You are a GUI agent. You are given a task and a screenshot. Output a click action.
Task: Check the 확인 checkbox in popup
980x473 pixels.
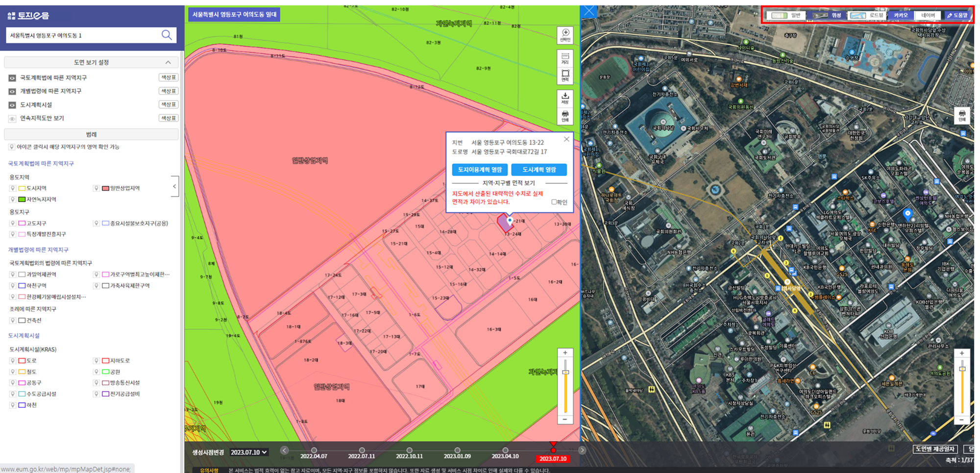(554, 202)
